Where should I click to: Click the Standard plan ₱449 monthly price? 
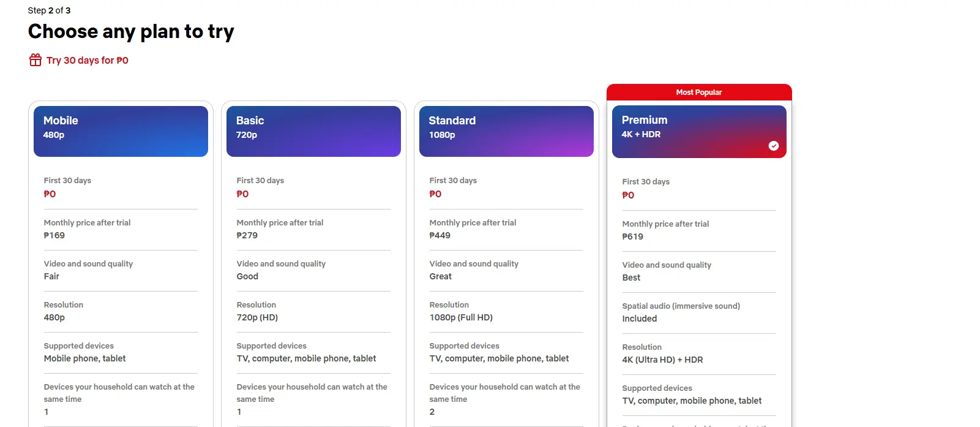coord(440,235)
